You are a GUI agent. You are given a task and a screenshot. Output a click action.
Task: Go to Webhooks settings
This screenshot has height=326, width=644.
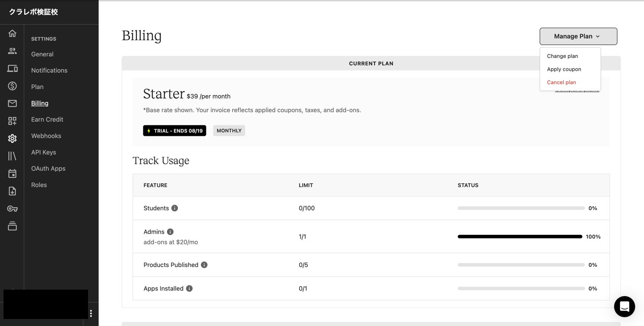46,136
